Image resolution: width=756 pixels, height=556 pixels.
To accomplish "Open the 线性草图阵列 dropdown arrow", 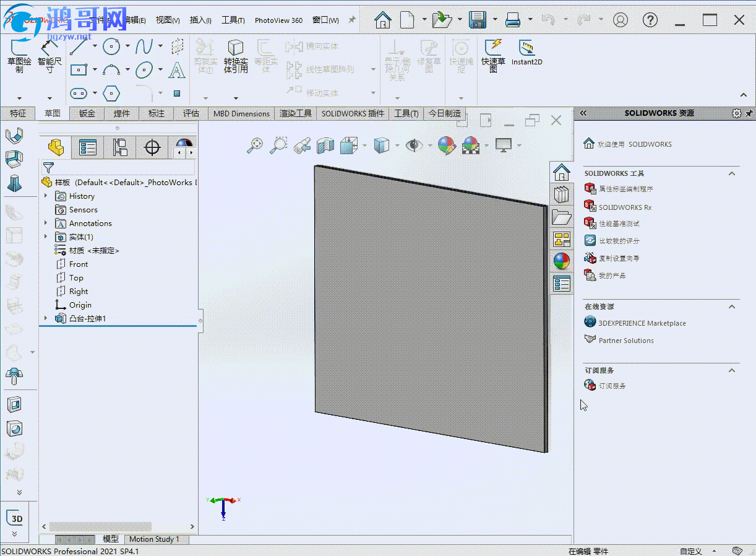I will (x=373, y=70).
